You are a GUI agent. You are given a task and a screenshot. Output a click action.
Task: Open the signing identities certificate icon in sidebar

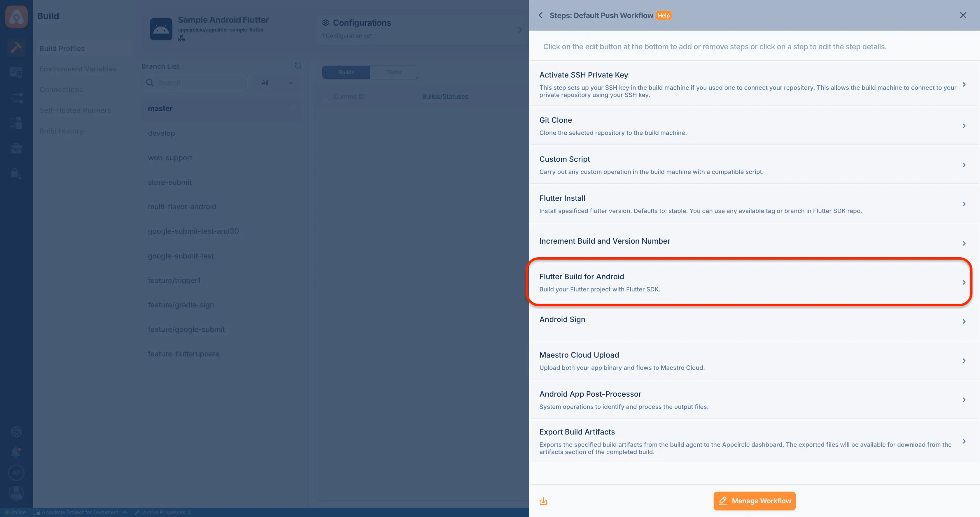pyautogui.click(x=16, y=72)
